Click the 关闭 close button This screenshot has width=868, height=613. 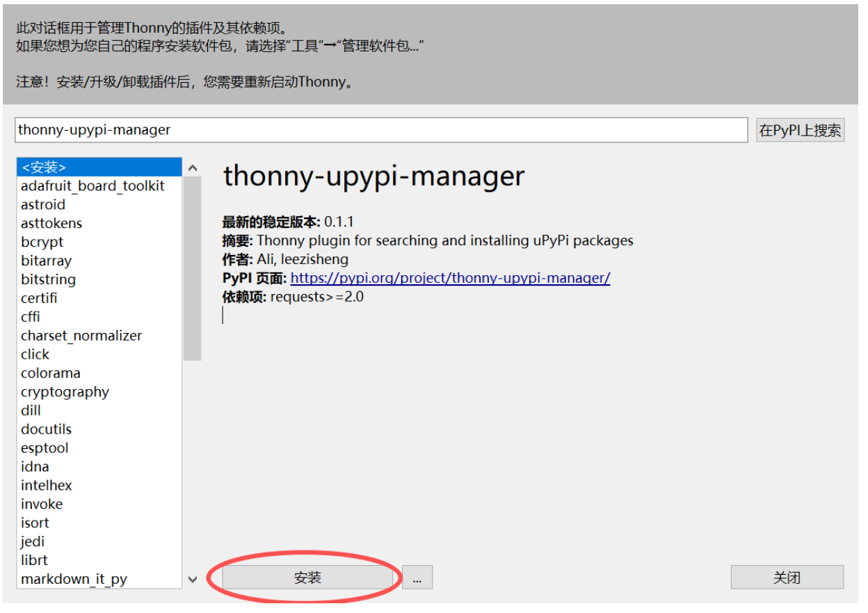787,578
